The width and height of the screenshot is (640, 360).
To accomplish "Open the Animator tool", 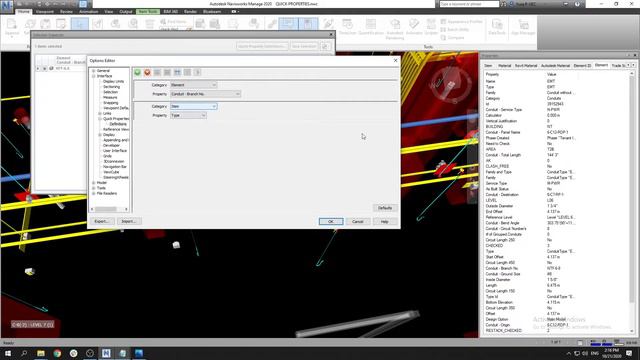I will pos(414,27).
